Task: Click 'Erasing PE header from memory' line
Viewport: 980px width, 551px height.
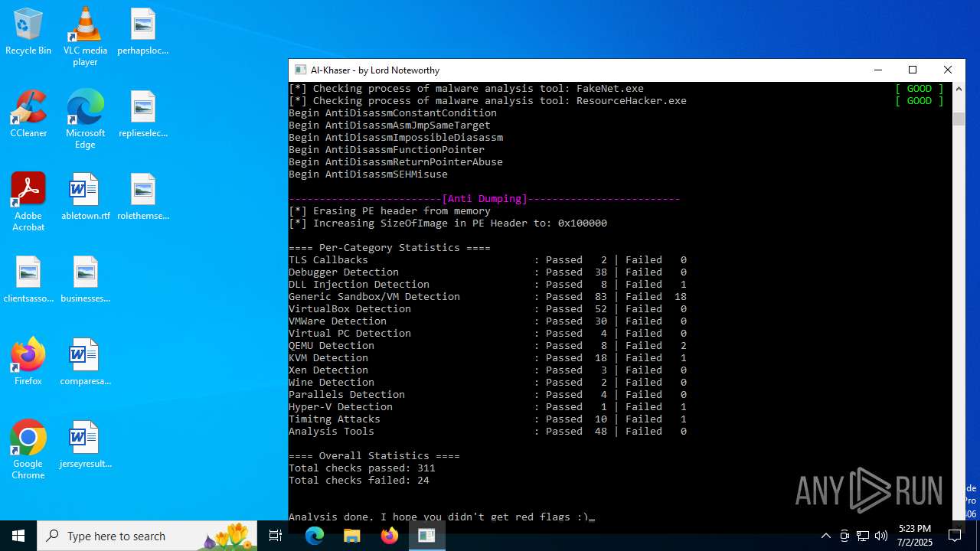Action: click(x=390, y=211)
